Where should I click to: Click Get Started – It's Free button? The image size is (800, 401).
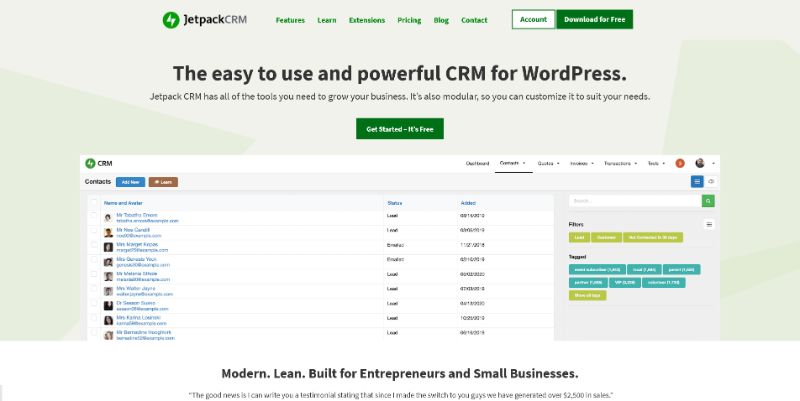[x=400, y=129]
